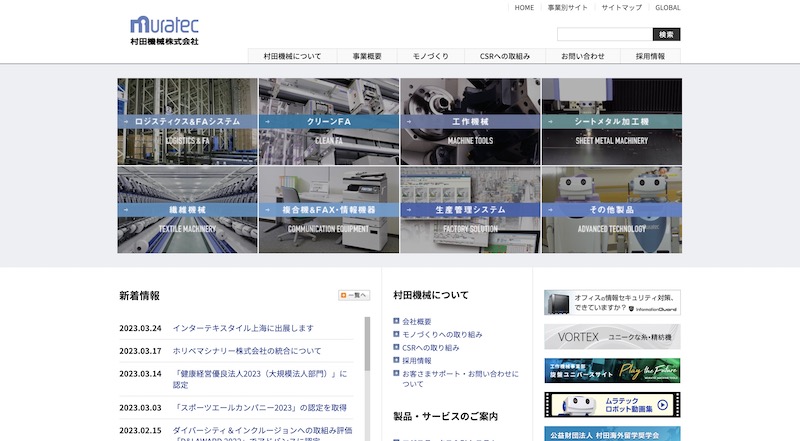Click the 検索 search button
Image resolution: width=800 pixels, height=441 pixels.
coord(666,34)
